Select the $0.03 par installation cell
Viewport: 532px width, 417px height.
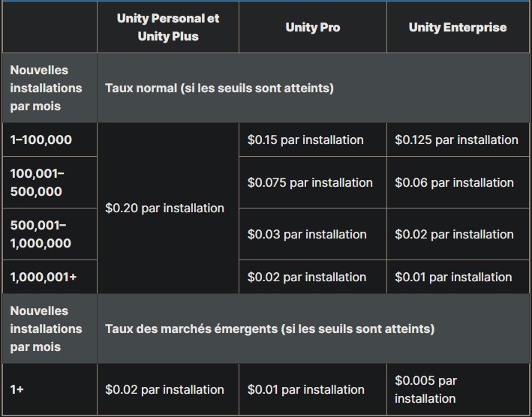[307, 235]
